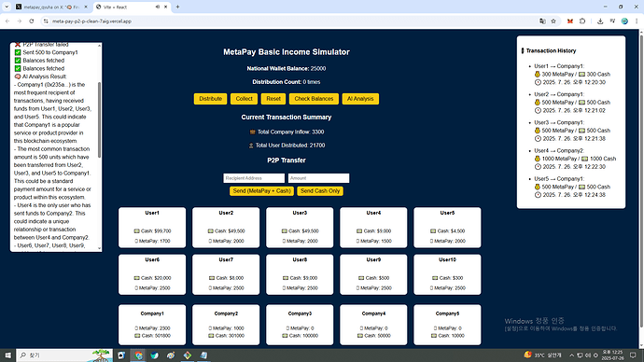Run AI Analysis
Image resolution: width=644 pixels, height=362 pixels.
(x=360, y=99)
